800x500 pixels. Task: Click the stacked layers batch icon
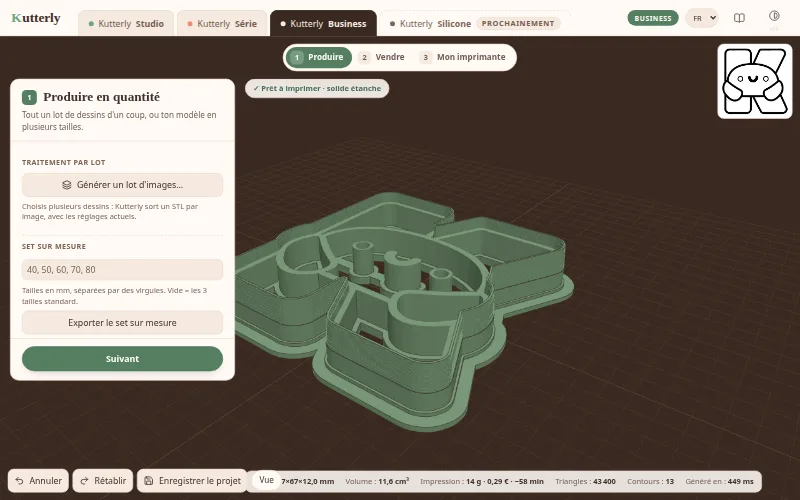67,185
